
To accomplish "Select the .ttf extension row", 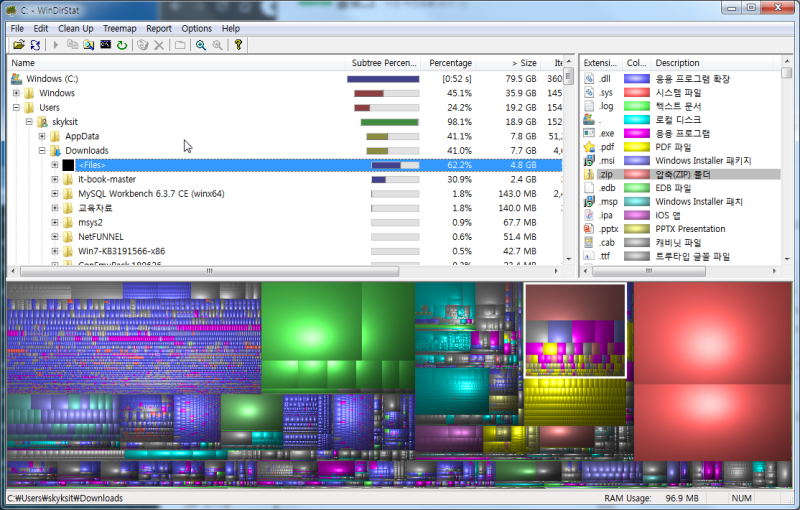I will pos(681,256).
